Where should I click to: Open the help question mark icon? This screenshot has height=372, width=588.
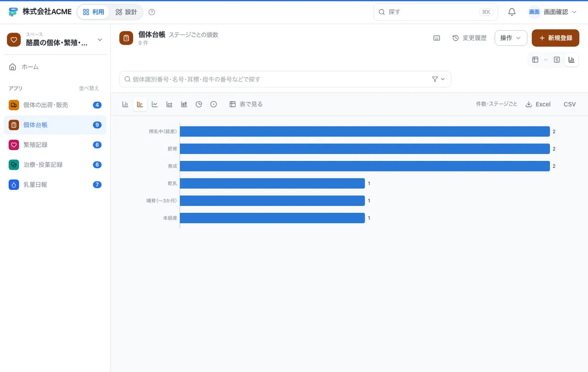pos(152,12)
